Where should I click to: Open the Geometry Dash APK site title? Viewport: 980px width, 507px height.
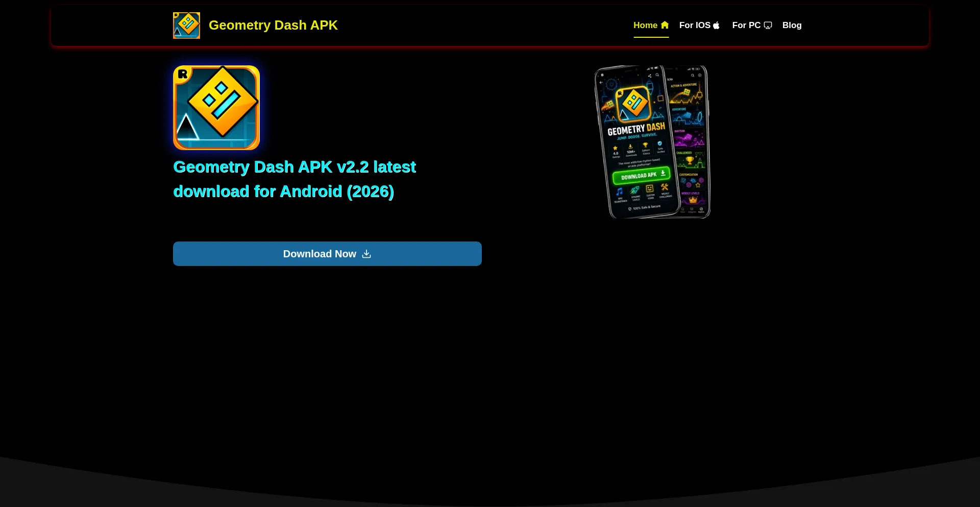point(273,25)
